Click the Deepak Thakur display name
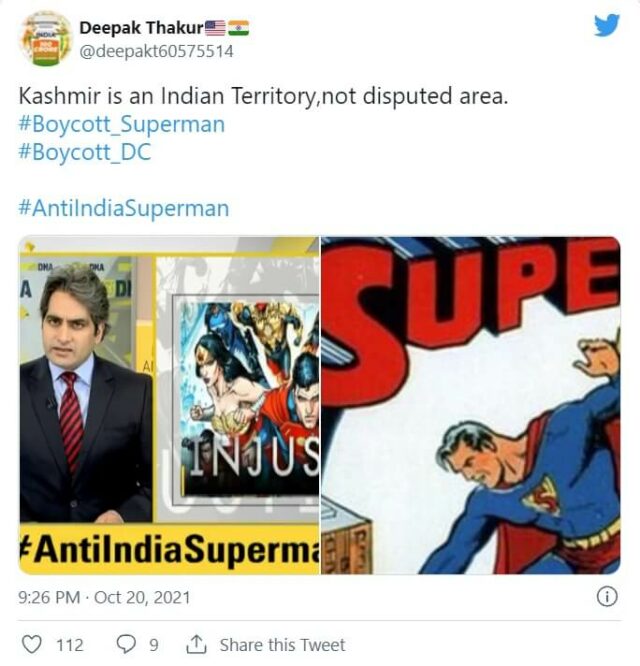The image size is (640, 666). (141, 28)
